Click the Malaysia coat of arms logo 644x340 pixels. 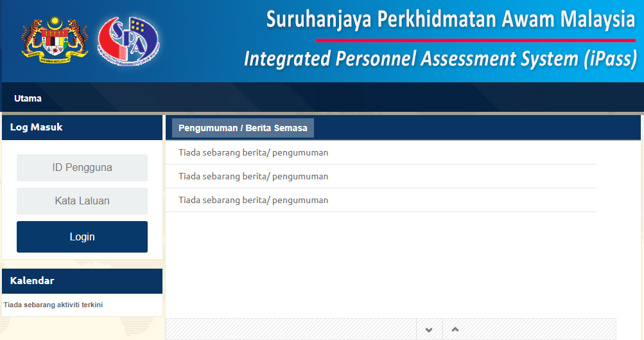click(55, 40)
